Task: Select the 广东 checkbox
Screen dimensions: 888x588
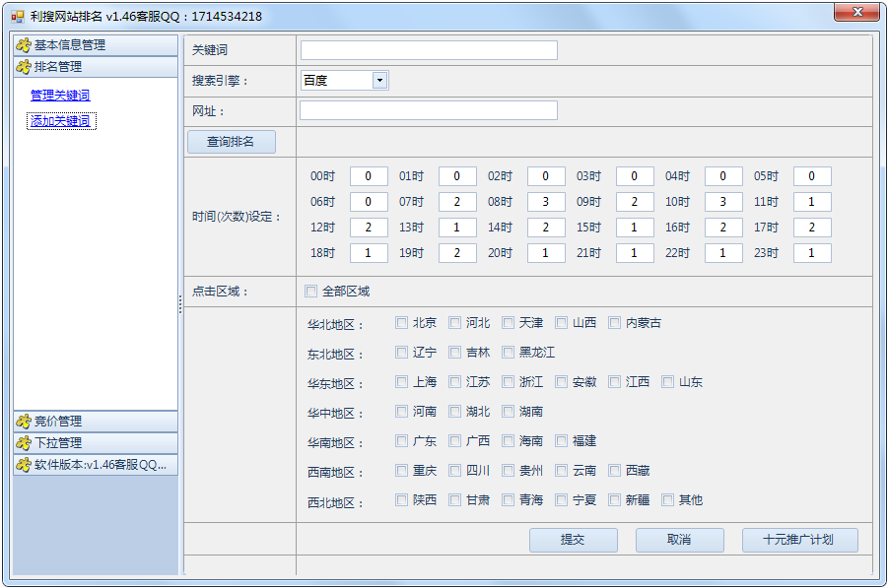Action: (401, 441)
